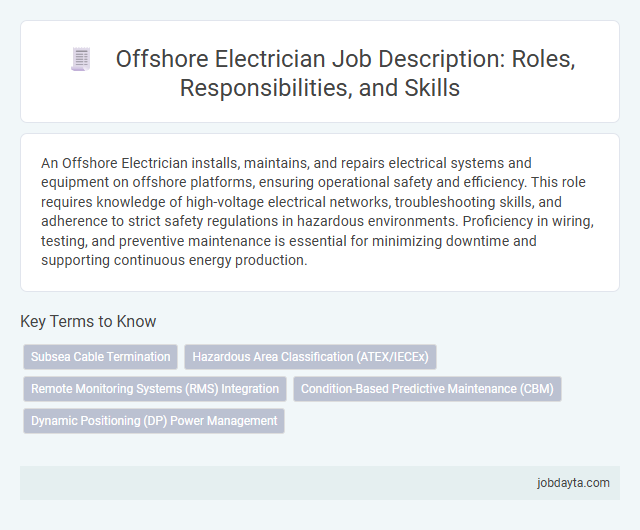Click the Offshore Electrician description paragraph

pos(318,212)
